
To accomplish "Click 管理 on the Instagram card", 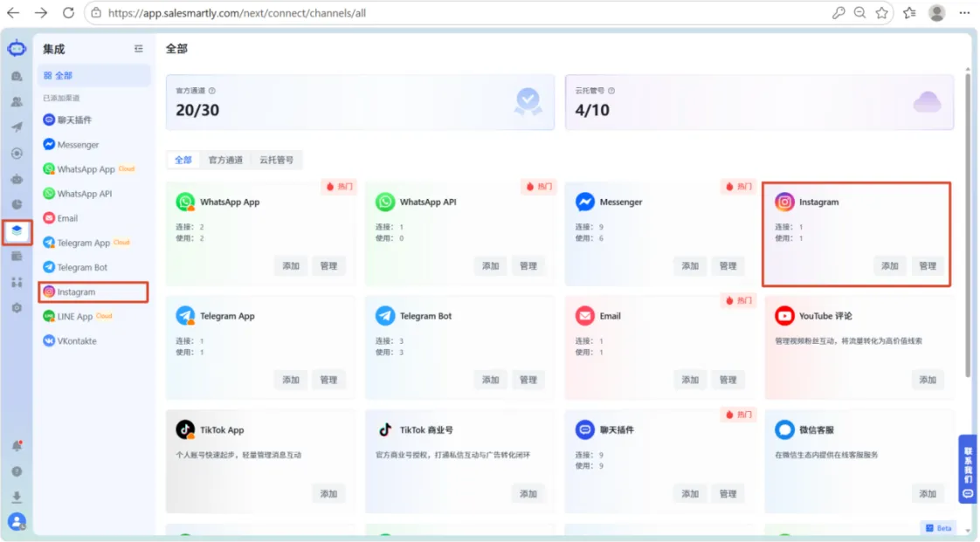I will 928,266.
